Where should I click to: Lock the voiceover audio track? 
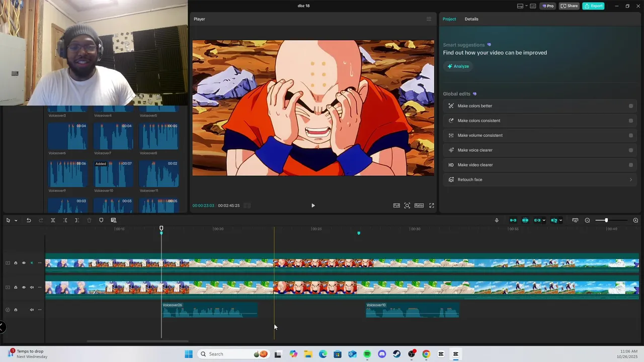point(16,310)
